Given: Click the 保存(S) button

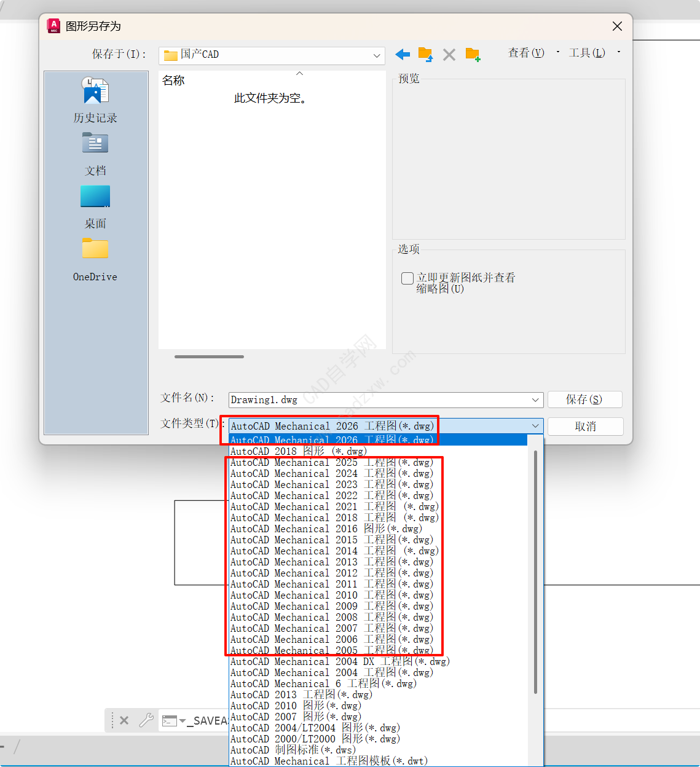Looking at the screenshot, I should pos(584,399).
